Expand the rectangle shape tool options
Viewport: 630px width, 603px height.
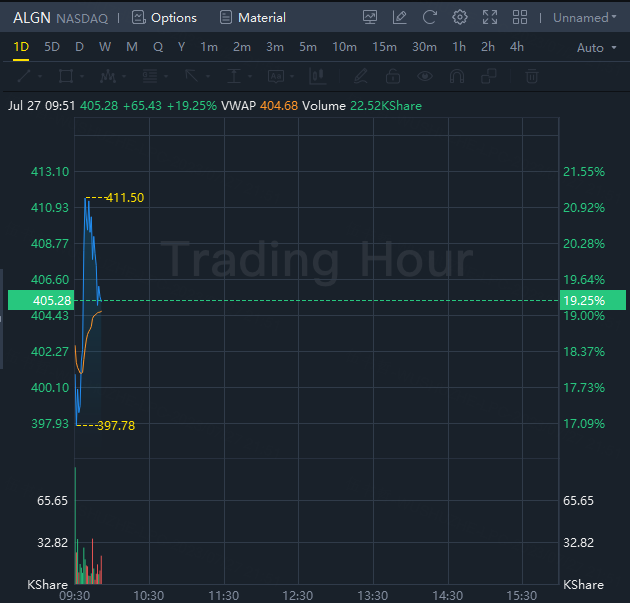(82, 76)
